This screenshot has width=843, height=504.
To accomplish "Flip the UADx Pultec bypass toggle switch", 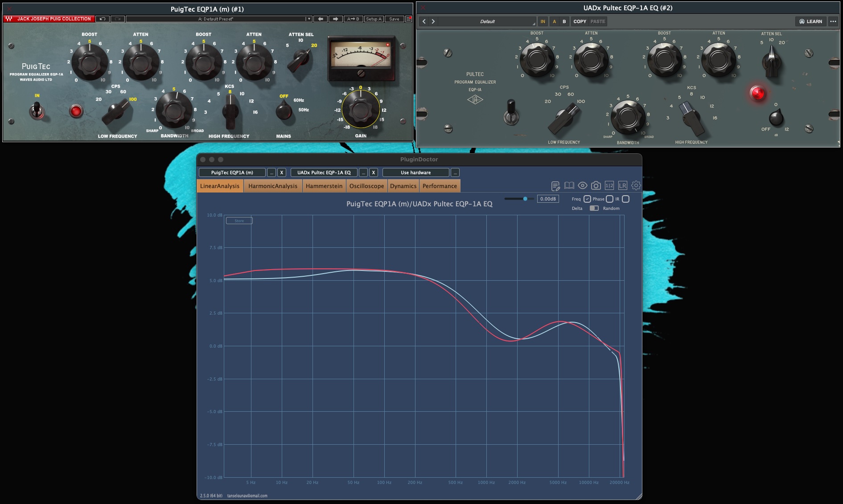I will 511,112.
